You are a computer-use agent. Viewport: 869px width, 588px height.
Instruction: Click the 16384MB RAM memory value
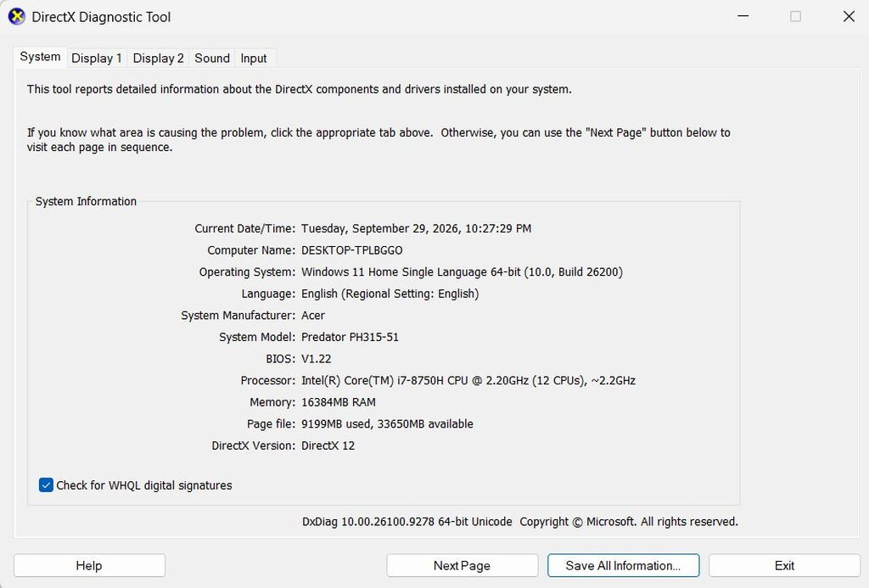tap(338, 402)
